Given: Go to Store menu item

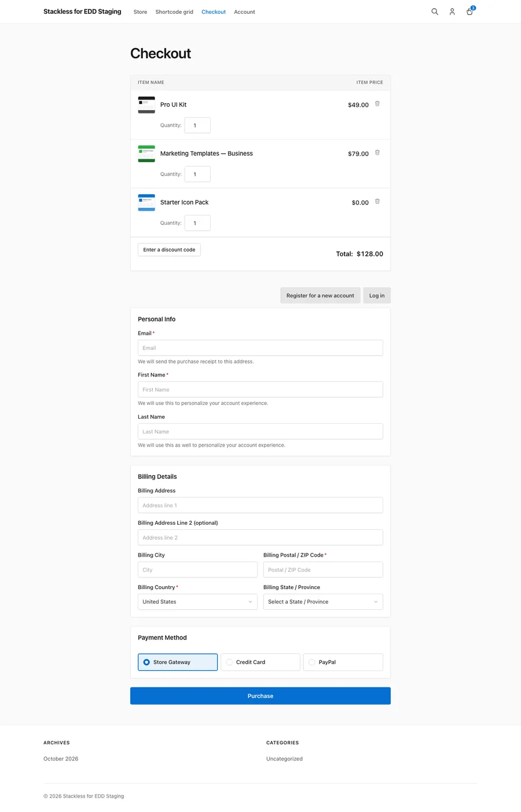Looking at the screenshot, I should coord(140,12).
